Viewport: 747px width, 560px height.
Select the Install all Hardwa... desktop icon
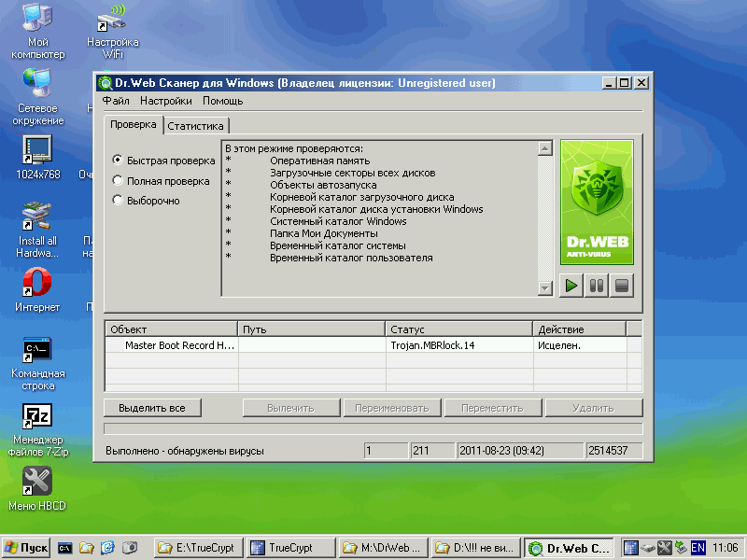pos(37,231)
